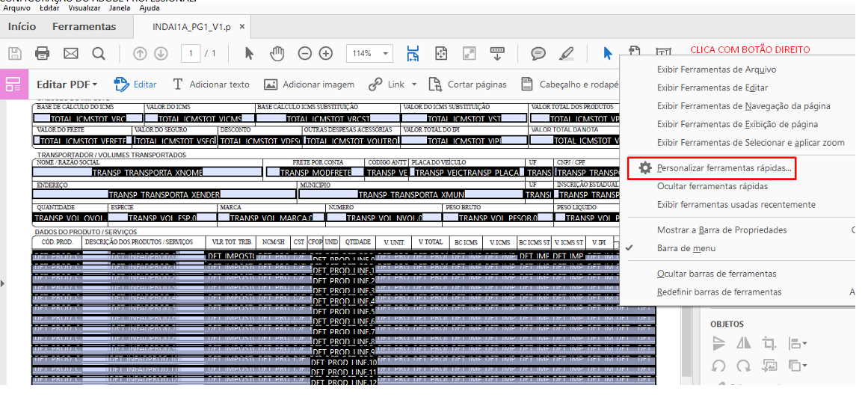Click the email envelope icon
Screen dimensions: 868x397
click(x=71, y=53)
